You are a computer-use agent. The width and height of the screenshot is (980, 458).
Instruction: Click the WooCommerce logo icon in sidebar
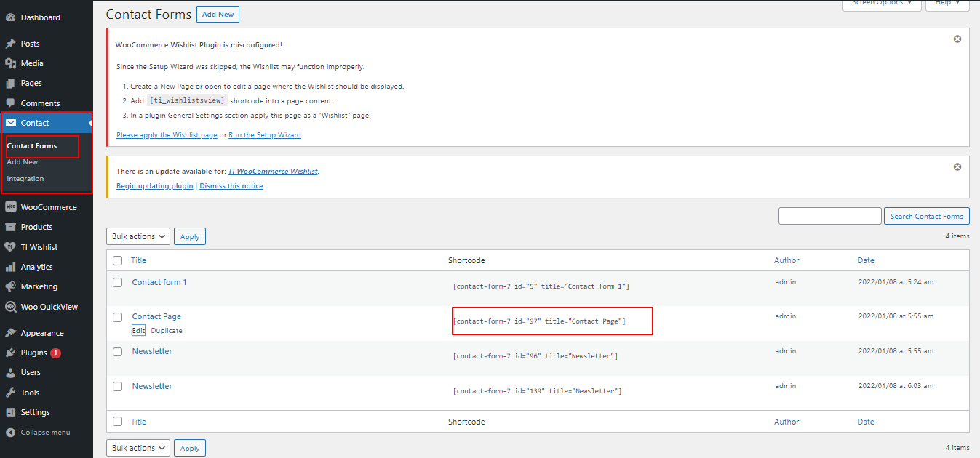11,207
